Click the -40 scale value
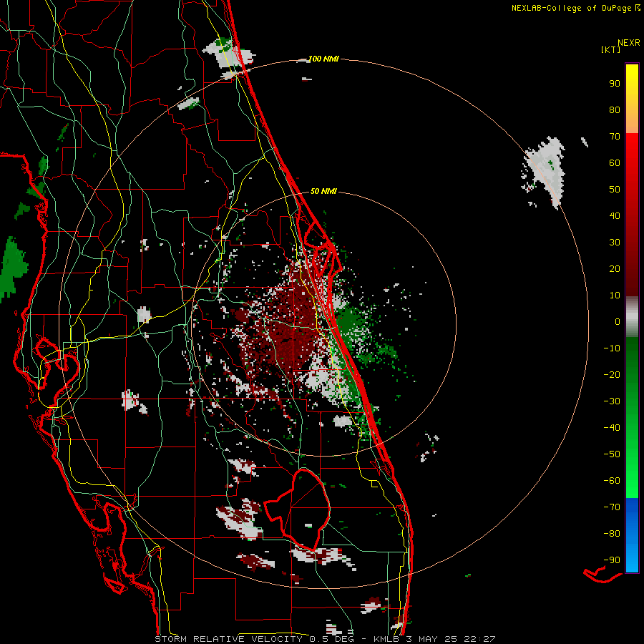Screen dimensions: 644x644 pos(612,428)
